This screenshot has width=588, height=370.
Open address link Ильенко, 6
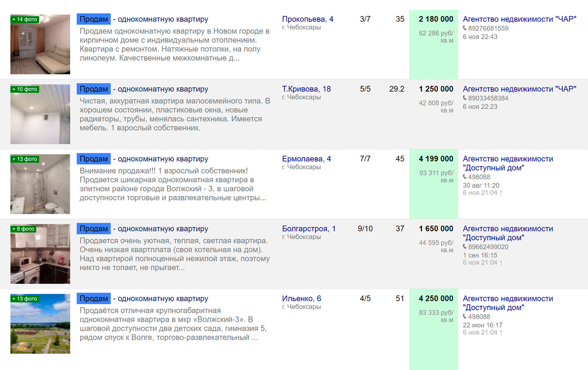pos(302,298)
